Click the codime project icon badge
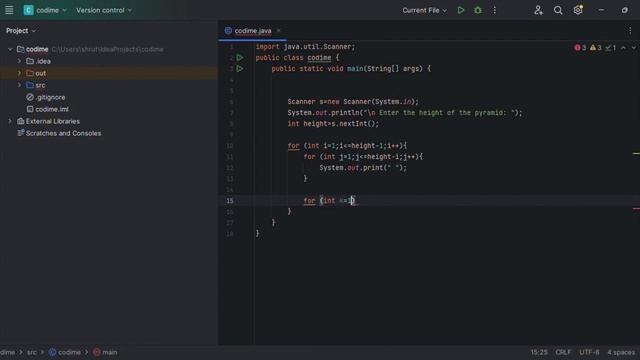Image resolution: width=640 pixels, height=360 pixels. pos(28,10)
